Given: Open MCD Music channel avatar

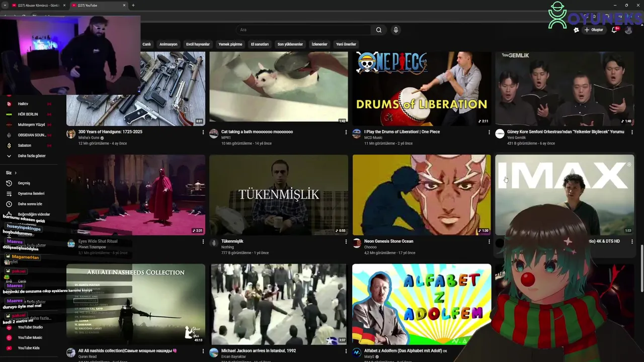Looking at the screenshot, I should (357, 134).
